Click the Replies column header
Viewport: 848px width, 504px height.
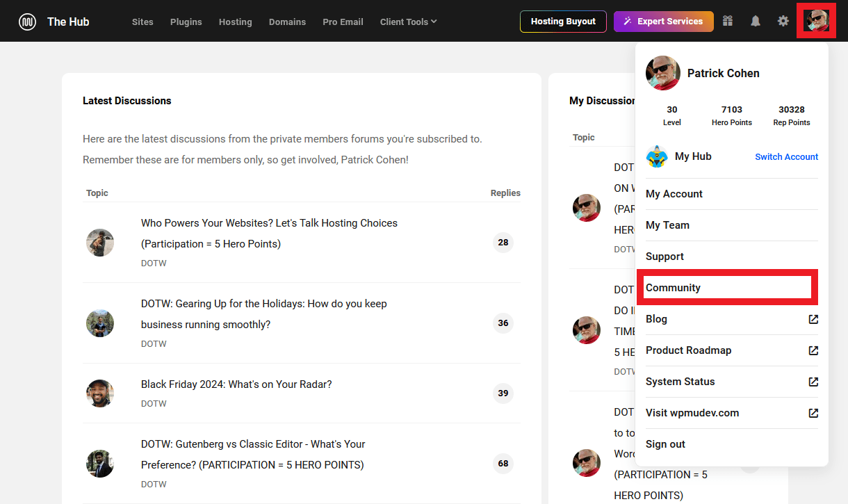pyautogui.click(x=505, y=193)
